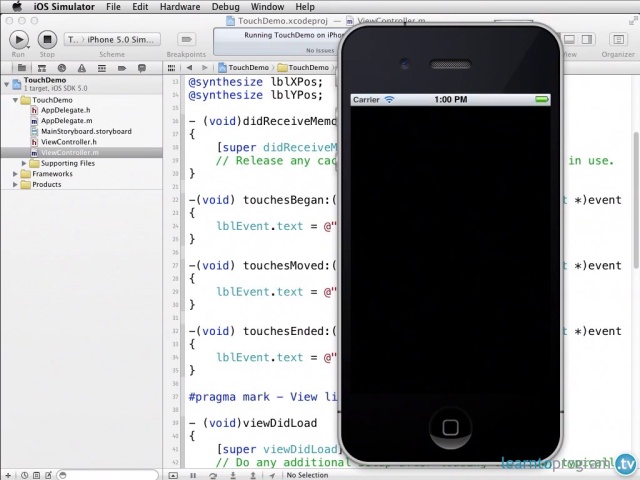Hide the debug area toggle icon
The width and height of the screenshot is (640, 480).
pyautogui.click(x=173, y=475)
